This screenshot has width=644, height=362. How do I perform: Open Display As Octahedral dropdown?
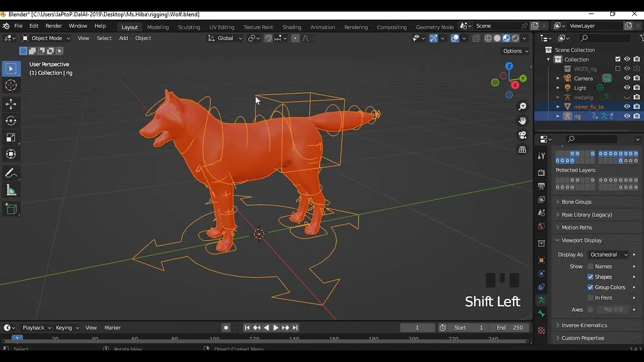(608, 254)
